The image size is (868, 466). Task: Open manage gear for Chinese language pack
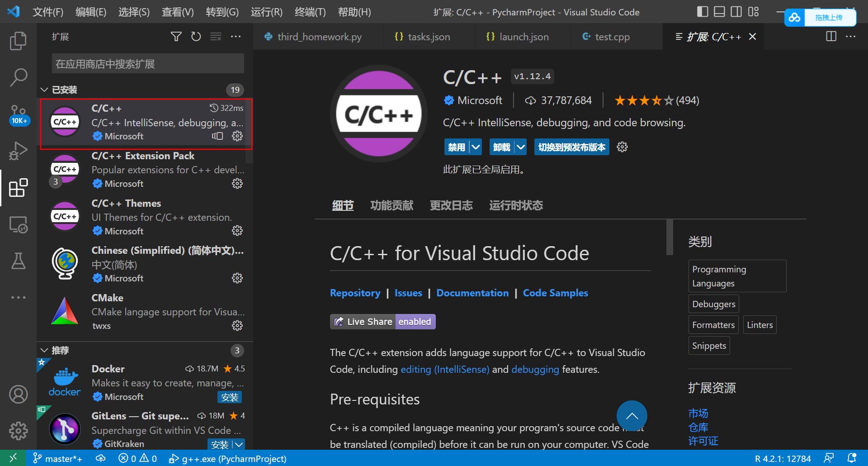[237, 278]
